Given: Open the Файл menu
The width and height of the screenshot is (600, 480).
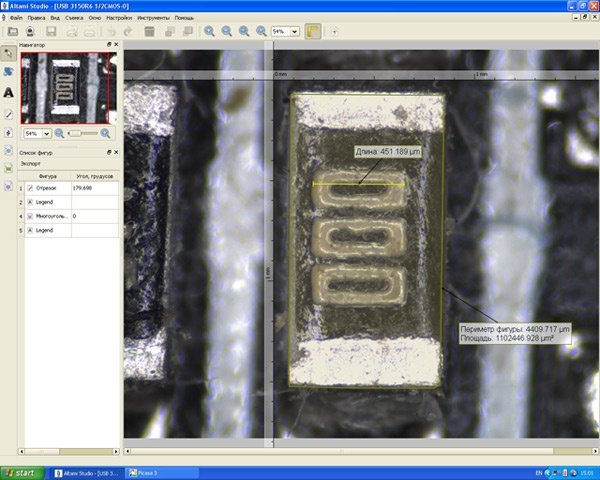Looking at the screenshot, I should pos(16,18).
